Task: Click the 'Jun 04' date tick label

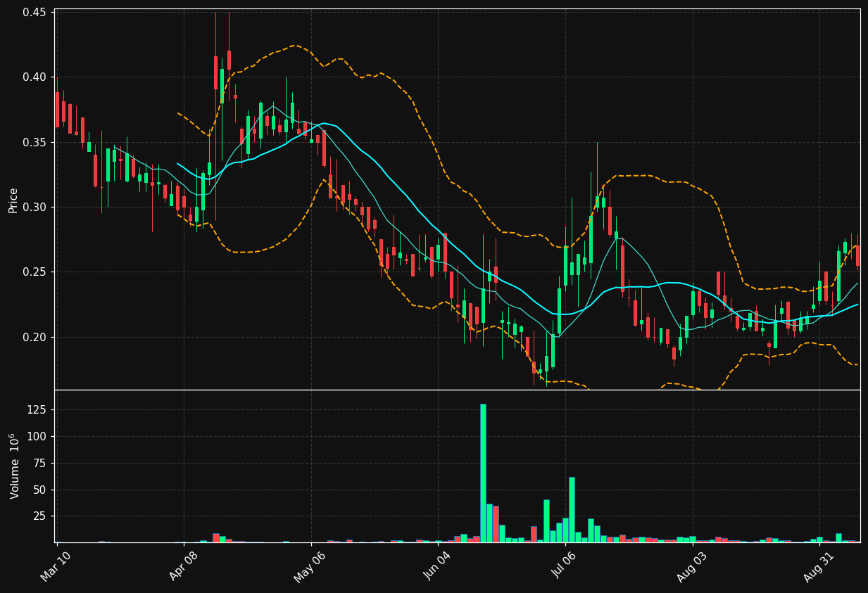Action: [437, 566]
